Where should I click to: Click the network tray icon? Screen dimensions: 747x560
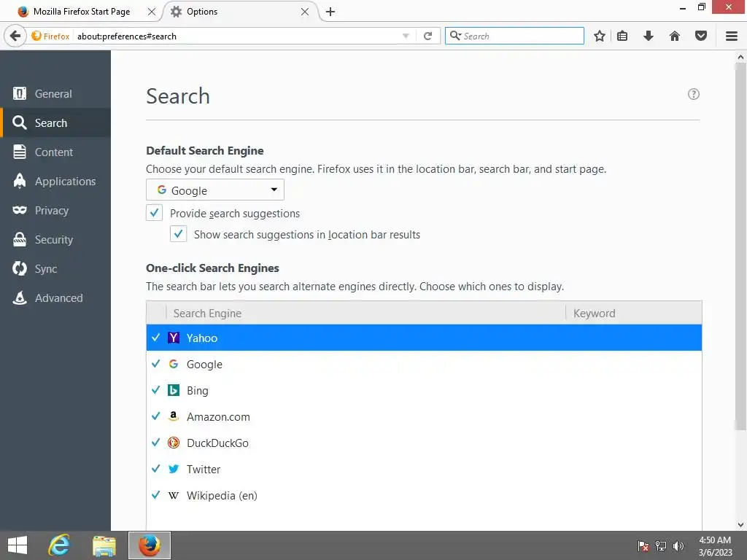pyautogui.click(x=661, y=546)
